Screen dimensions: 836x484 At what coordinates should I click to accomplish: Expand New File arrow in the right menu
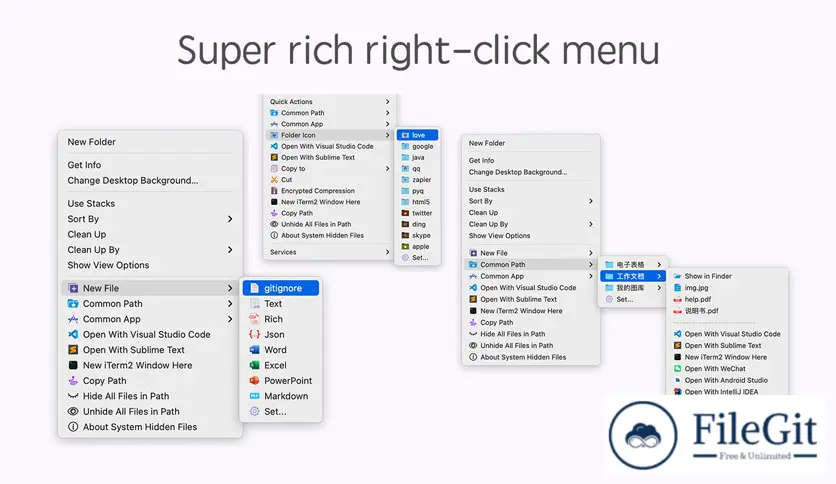tap(591, 253)
